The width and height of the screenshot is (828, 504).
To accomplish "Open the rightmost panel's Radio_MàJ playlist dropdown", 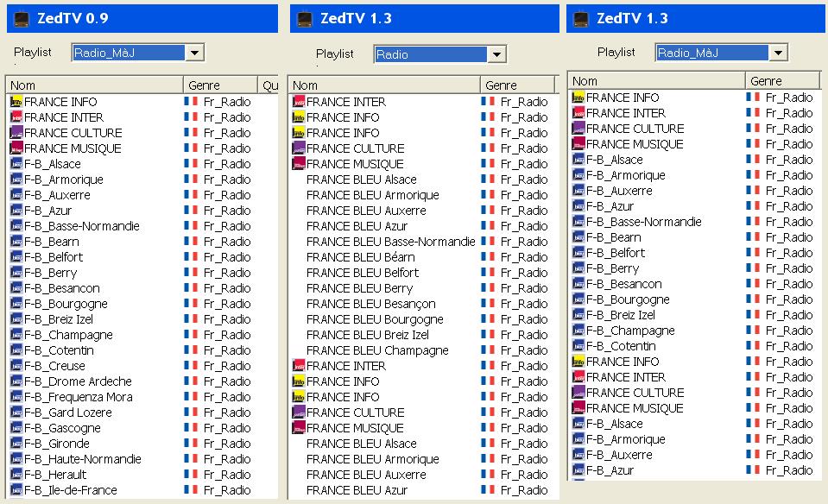I will click(x=779, y=54).
